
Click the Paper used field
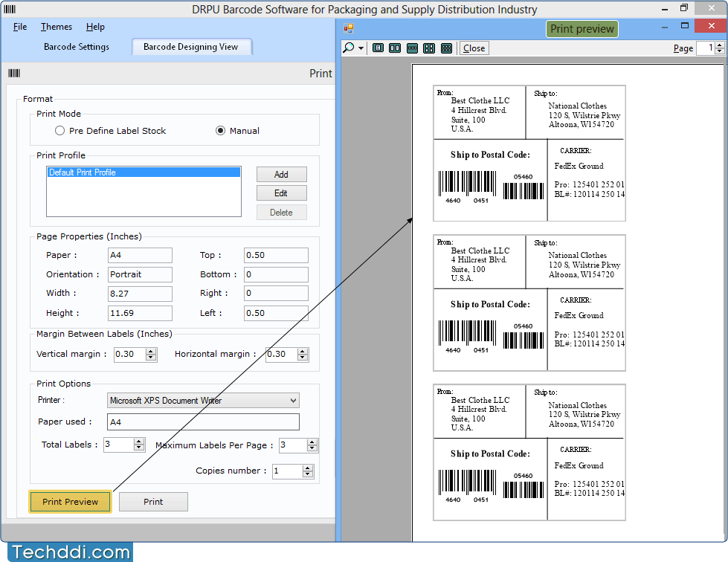coord(203,421)
